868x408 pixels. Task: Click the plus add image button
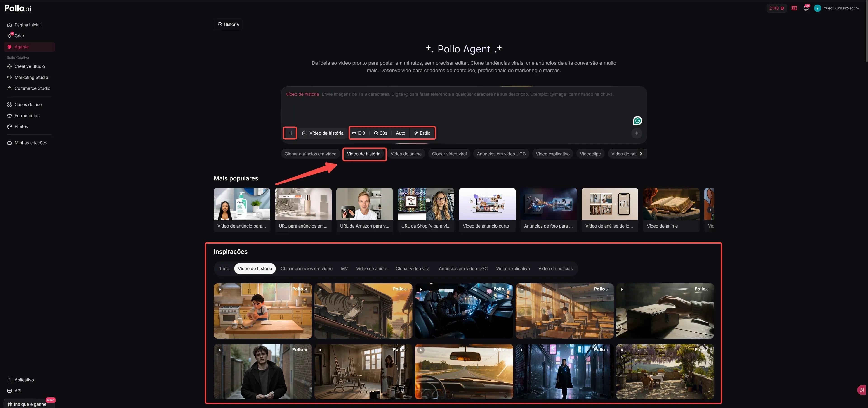pyautogui.click(x=291, y=133)
